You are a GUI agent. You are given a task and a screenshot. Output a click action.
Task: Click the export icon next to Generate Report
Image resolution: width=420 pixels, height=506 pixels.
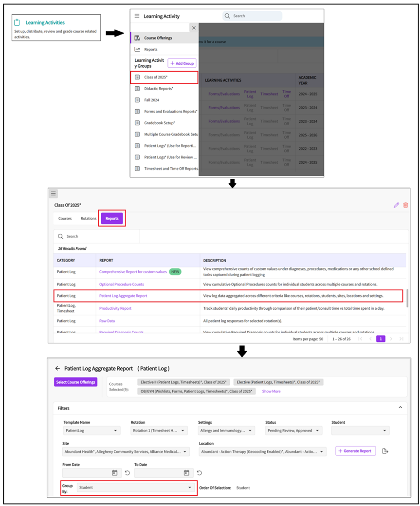(x=385, y=451)
